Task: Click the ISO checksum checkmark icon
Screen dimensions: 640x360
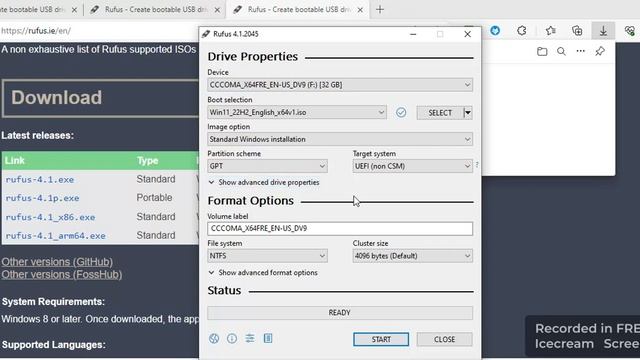Action: 401,112
